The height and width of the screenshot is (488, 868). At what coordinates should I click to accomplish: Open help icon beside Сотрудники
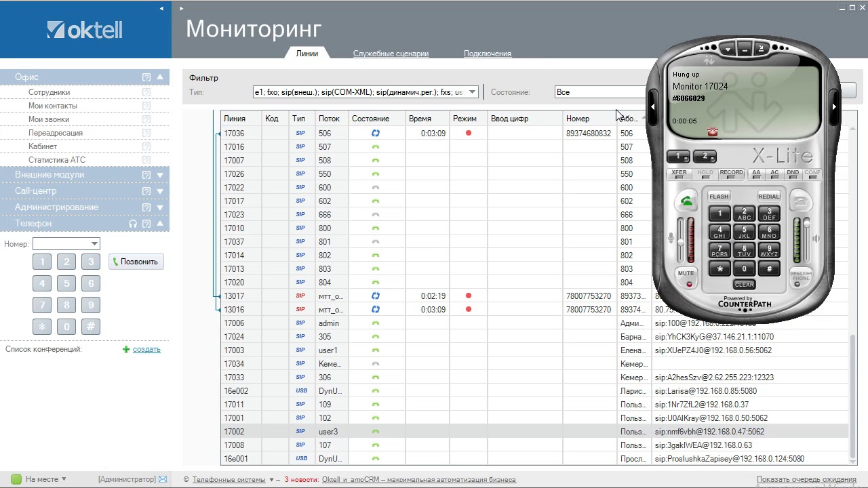pyautogui.click(x=146, y=92)
